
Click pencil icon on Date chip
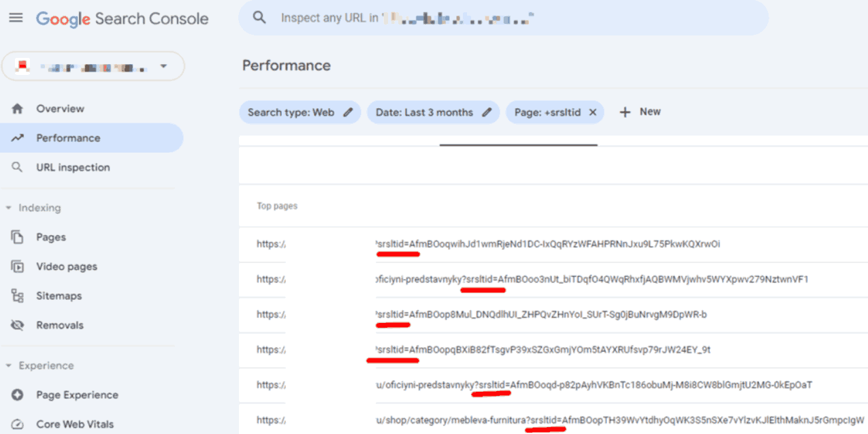(x=487, y=112)
